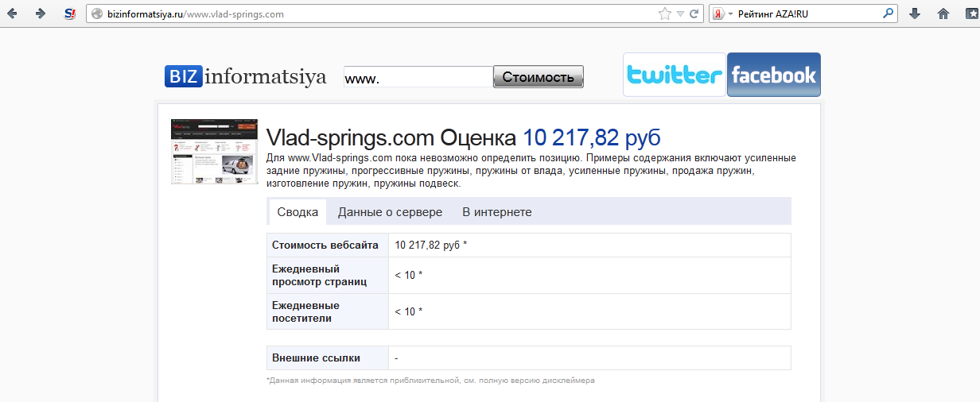Open the facebook share button
The image size is (980, 402).
[x=774, y=75]
